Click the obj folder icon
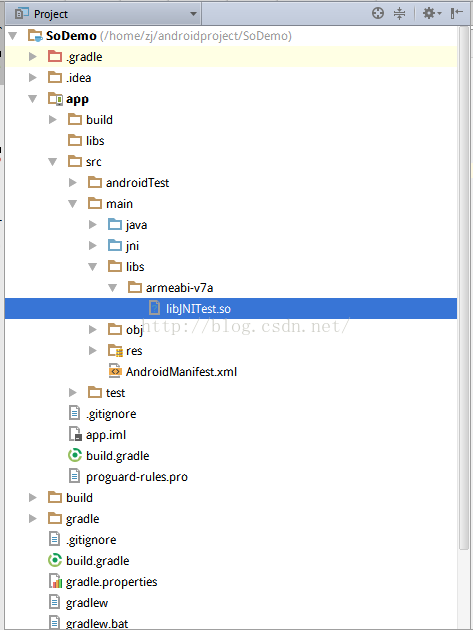 coord(115,329)
